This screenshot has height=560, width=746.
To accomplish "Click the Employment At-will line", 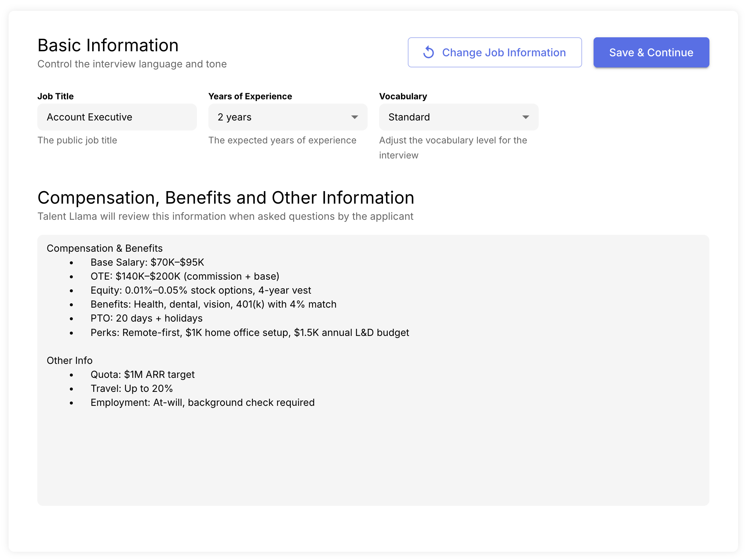I will 202,403.
